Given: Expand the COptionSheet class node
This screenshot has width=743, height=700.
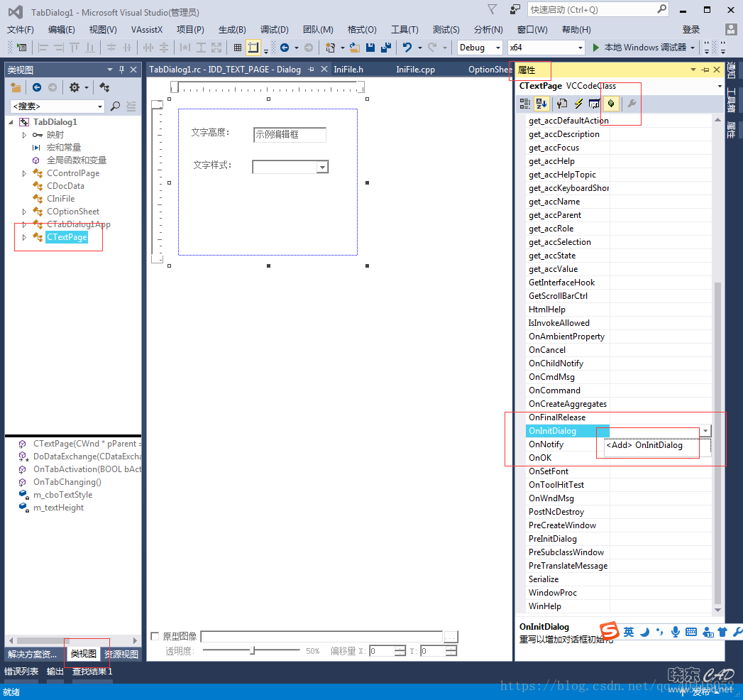Looking at the screenshot, I should click(x=24, y=212).
